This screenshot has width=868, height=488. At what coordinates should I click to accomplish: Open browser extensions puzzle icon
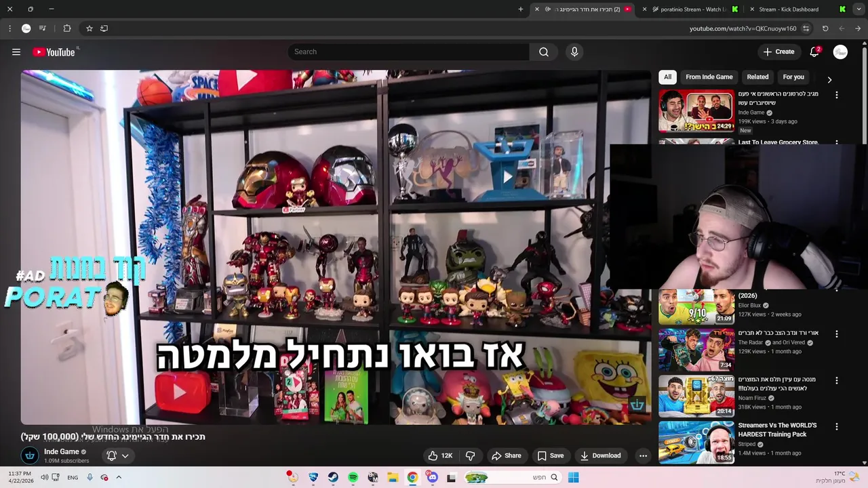point(67,28)
